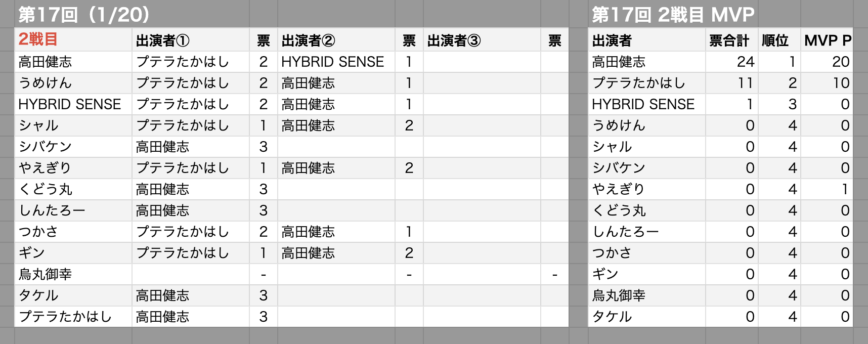Screen dimensions: 868x344
Task: Click the 出演者③ column header
Action: point(454,40)
